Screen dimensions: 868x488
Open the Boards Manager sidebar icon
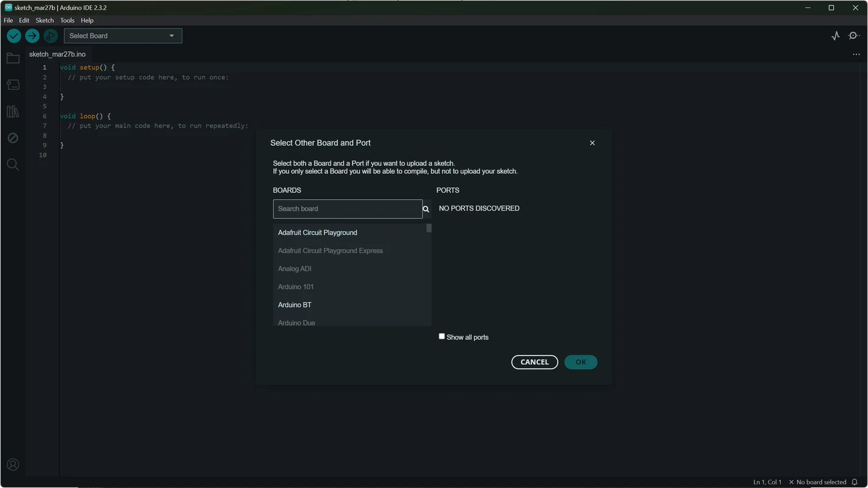click(x=13, y=85)
